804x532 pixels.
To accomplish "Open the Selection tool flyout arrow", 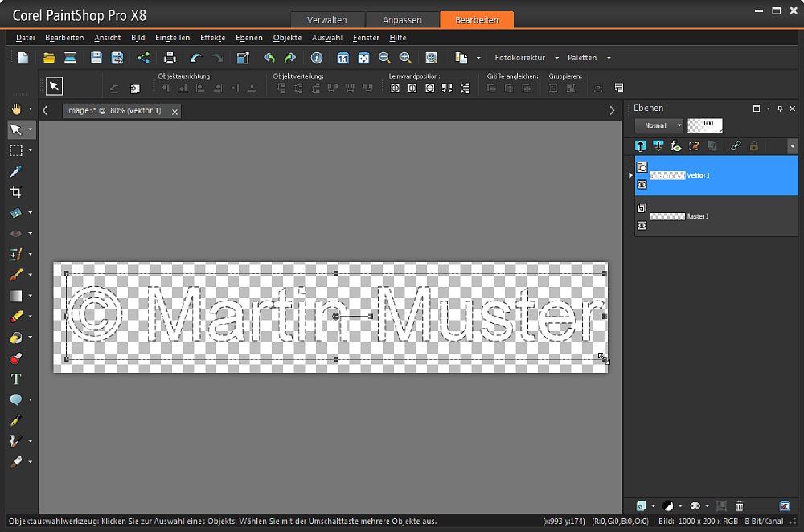I will (31, 150).
